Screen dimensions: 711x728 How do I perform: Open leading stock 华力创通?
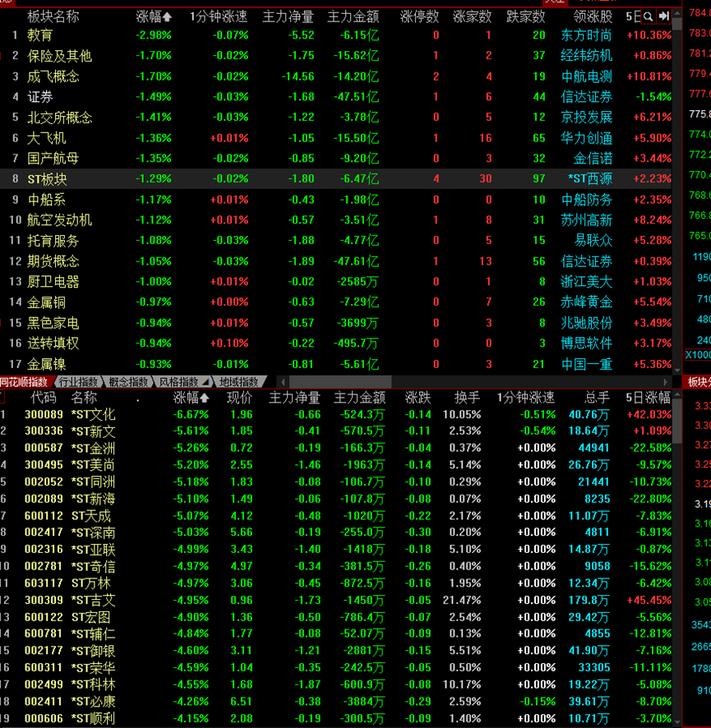(x=586, y=138)
